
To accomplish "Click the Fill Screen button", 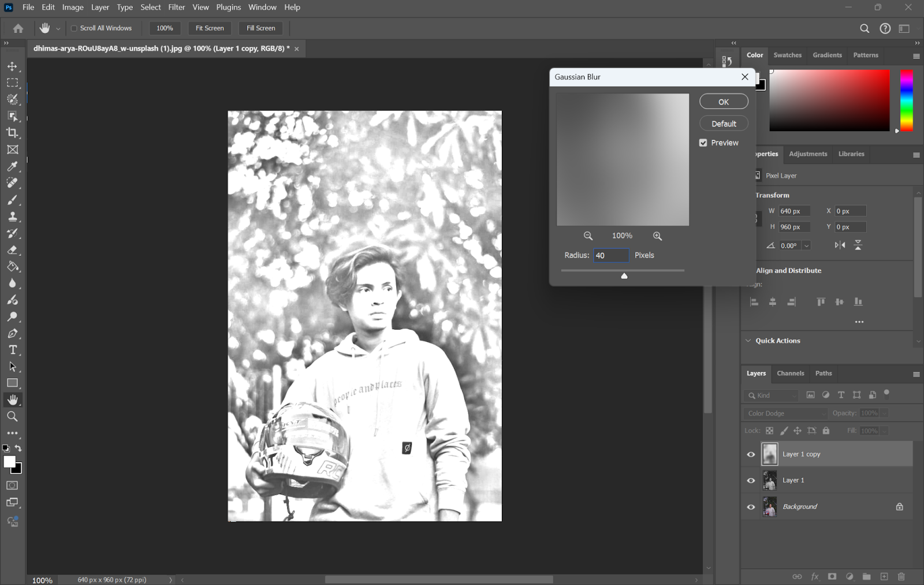I will pos(261,28).
